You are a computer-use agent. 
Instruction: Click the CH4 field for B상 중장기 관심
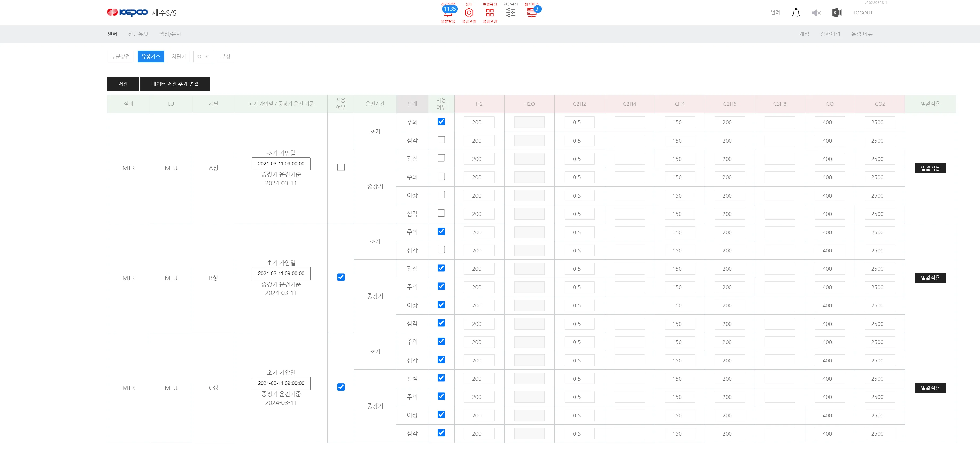pos(680,269)
